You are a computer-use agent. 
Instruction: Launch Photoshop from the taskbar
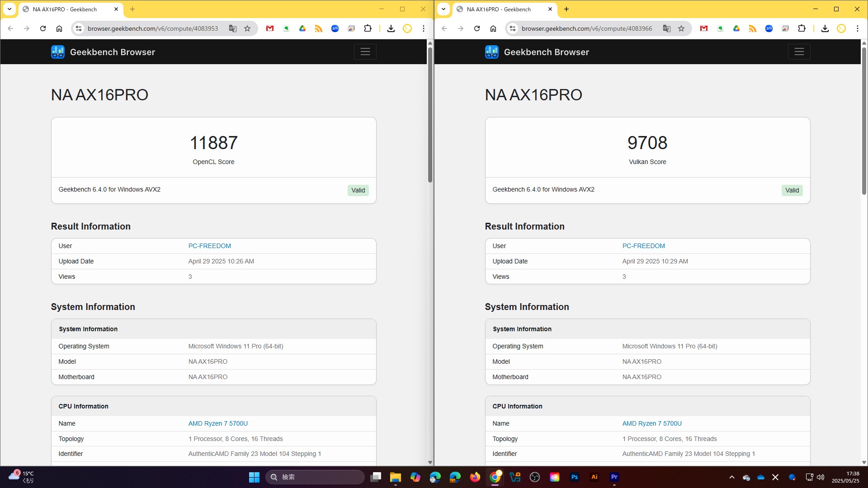point(575,477)
